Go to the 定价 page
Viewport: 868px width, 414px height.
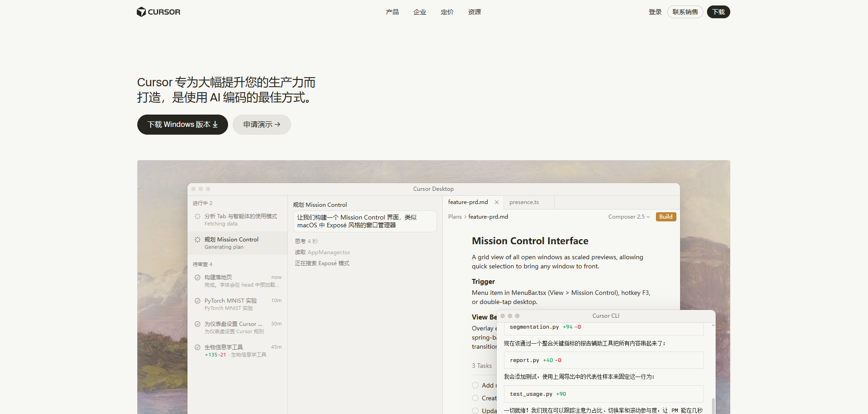tap(447, 12)
